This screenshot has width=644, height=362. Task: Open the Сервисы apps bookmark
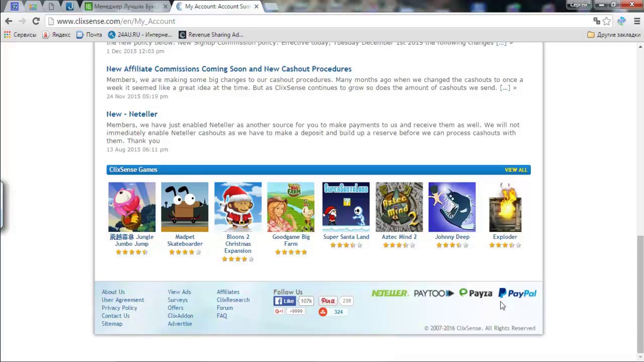point(20,35)
